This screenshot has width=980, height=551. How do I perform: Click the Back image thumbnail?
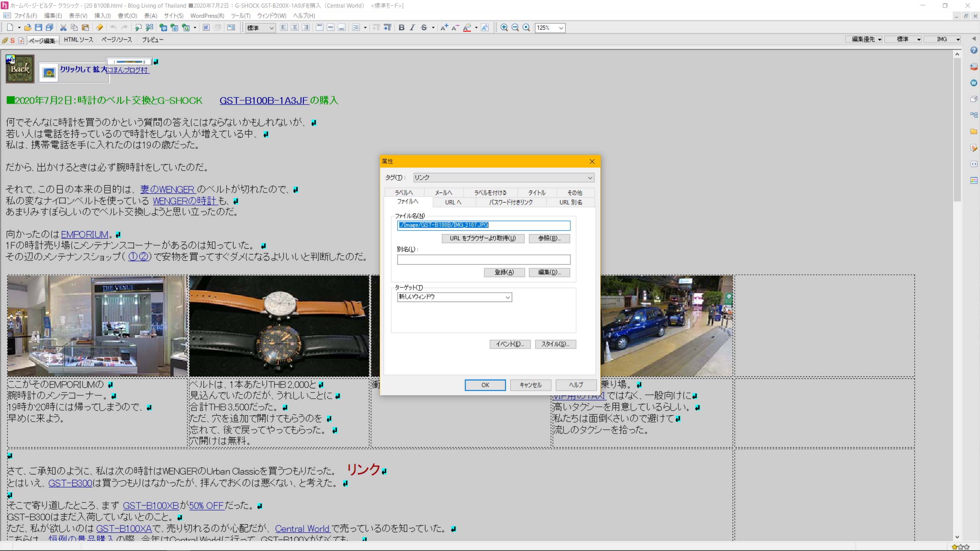point(20,69)
